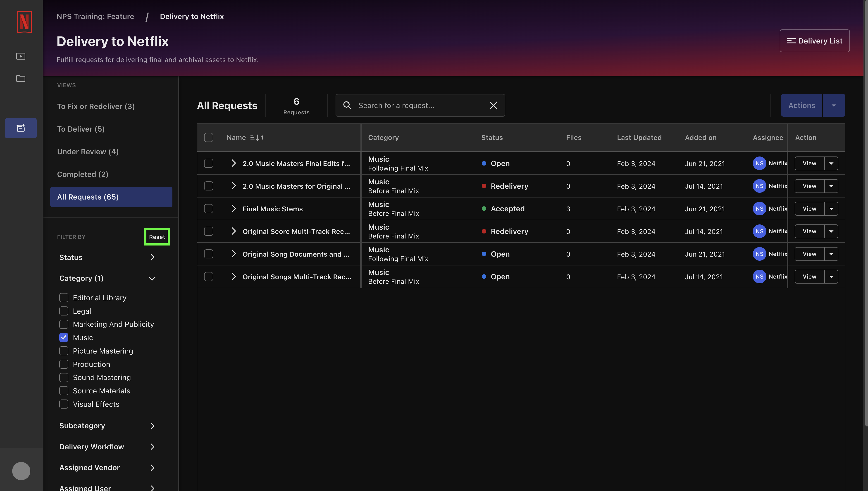Image resolution: width=868 pixels, height=491 pixels.
Task: Check the Picture Mastering filter
Action: pyautogui.click(x=64, y=351)
